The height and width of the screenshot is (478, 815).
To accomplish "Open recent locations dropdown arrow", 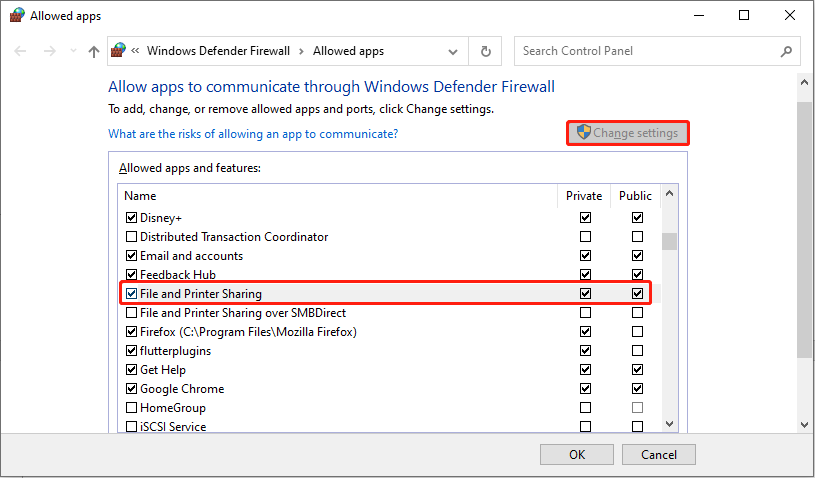I will coord(72,51).
